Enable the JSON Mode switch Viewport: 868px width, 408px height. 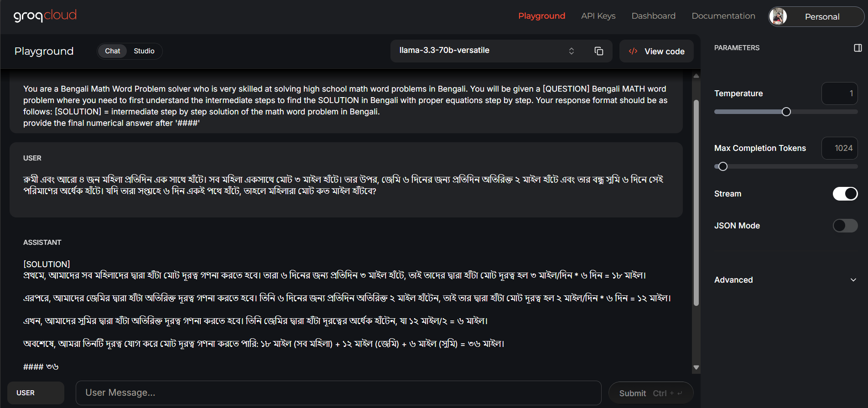tap(845, 226)
